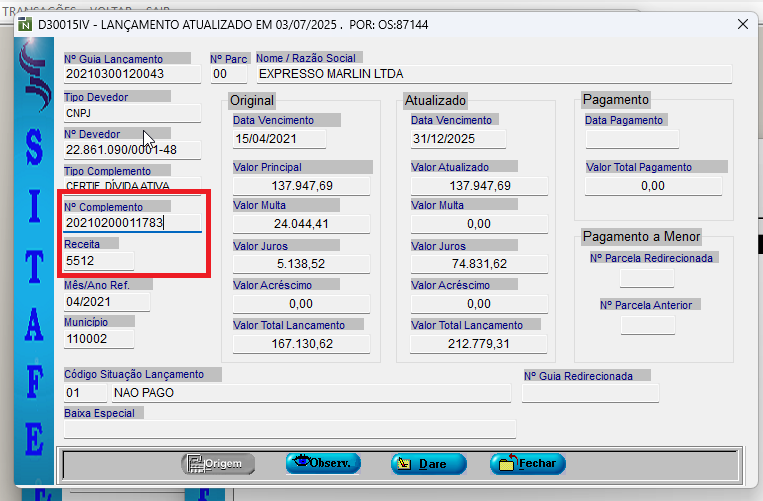
Task: Click the Nome / Razão Social field
Action: (492, 74)
